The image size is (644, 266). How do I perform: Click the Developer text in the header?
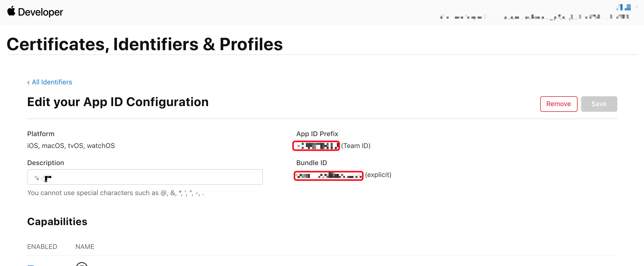click(40, 12)
